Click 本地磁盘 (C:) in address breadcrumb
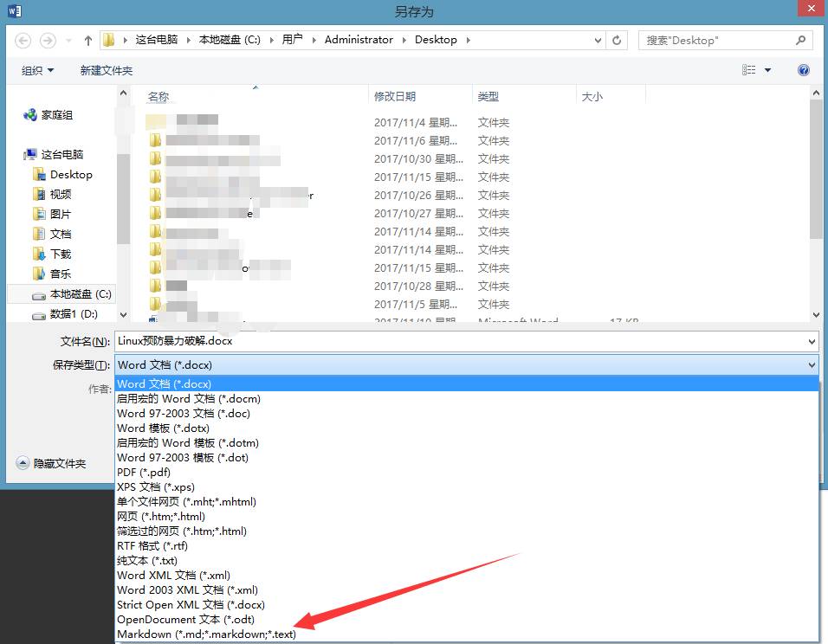This screenshot has height=644, width=828. point(230,40)
